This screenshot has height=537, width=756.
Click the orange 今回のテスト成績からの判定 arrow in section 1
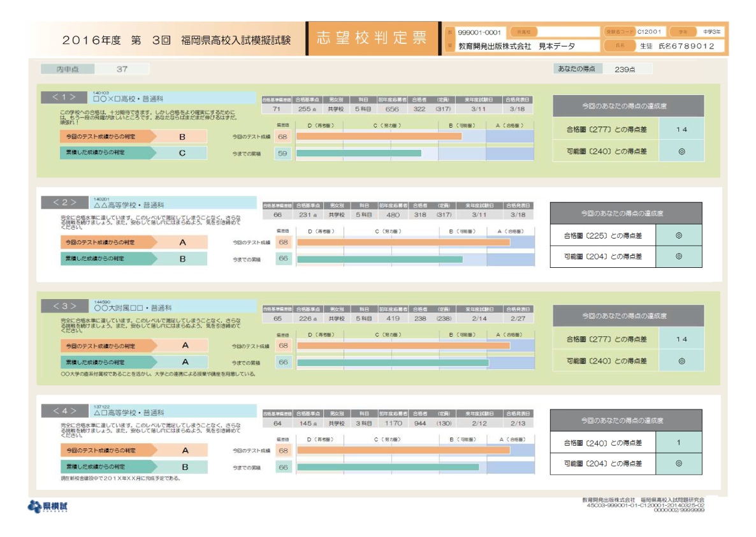tap(107, 136)
